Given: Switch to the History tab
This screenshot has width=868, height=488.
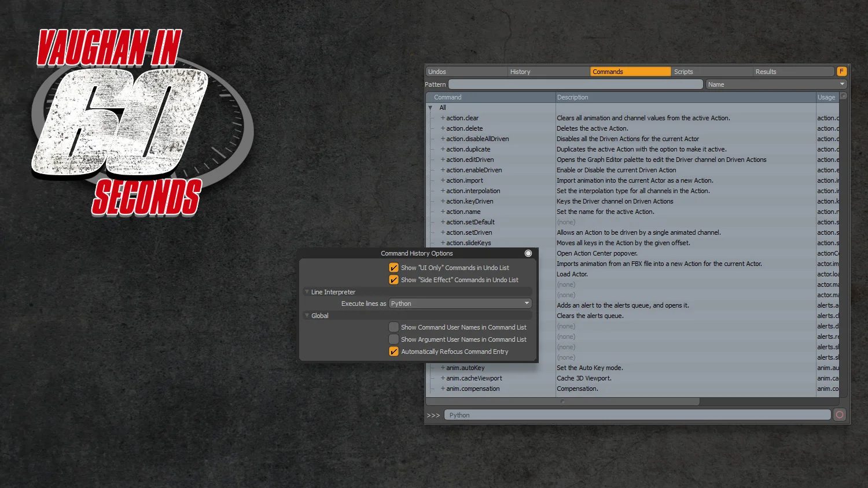Looking at the screenshot, I should tap(549, 72).
